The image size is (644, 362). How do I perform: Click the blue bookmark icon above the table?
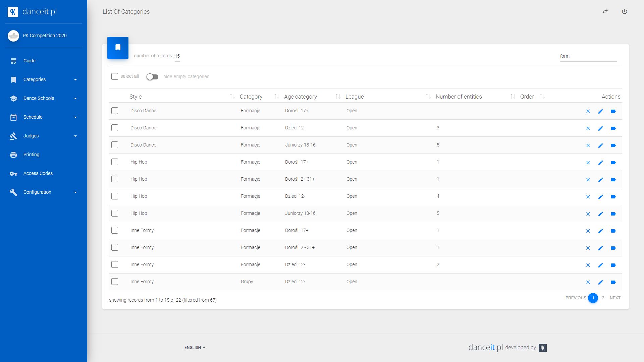pos(118,48)
